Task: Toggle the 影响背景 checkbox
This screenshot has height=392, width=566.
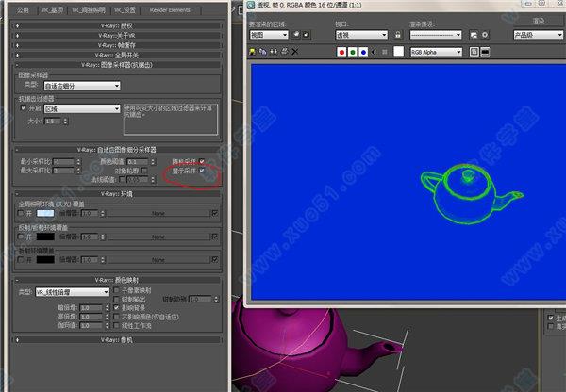Action: pyautogui.click(x=117, y=307)
